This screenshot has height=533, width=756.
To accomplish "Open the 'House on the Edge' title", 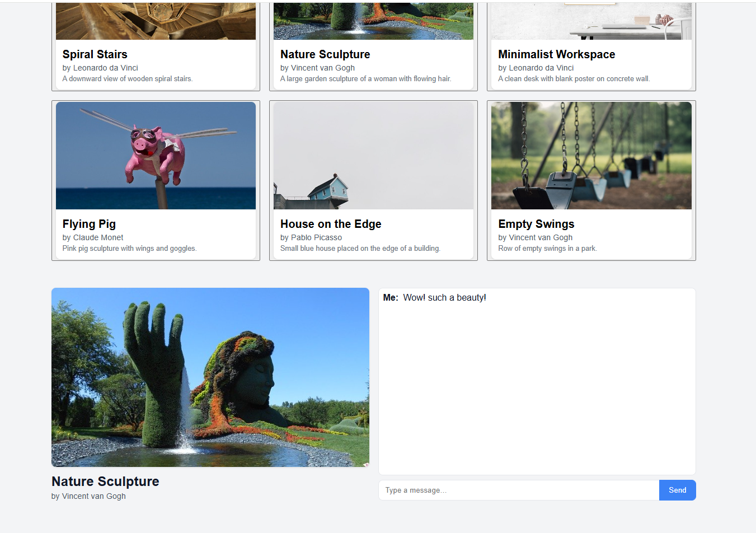I will pyautogui.click(x=331, y=224).
